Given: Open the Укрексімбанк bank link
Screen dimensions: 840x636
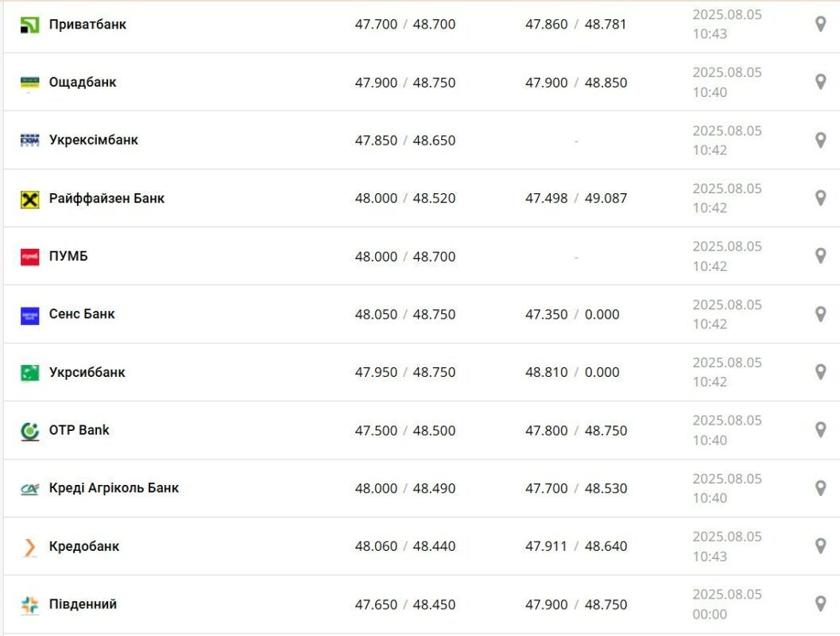Looking at the screenshot, I should (x=93, y=140).
